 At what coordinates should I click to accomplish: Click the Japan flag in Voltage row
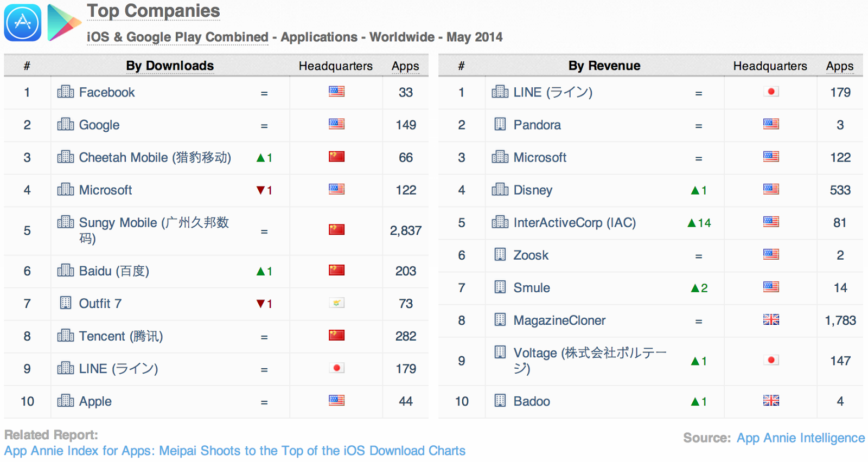click(771, 360)
